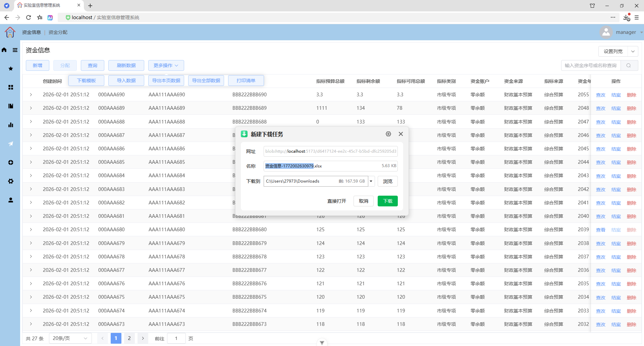Open the browser hamburger menu
Screen dimensions: 644x346
pyautogui.click(x=637, y=17)
